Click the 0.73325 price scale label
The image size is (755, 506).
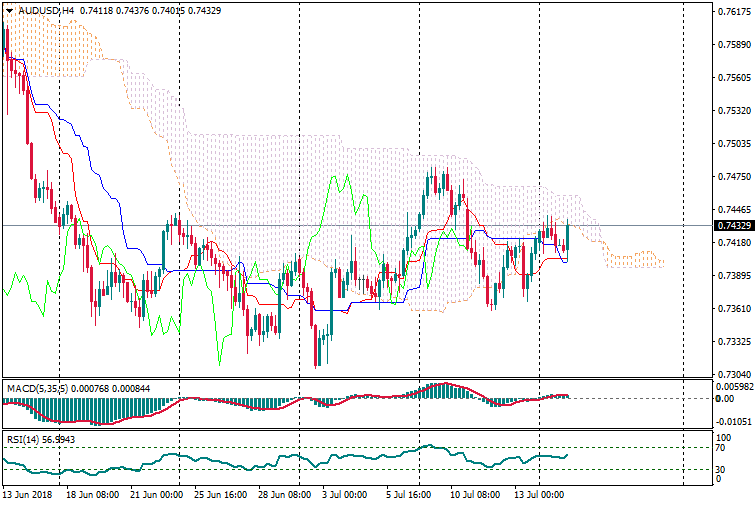733,342
